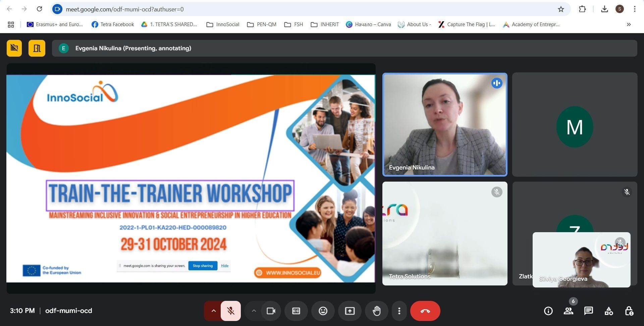Screen dimensions: 644x326
Task: Click the Evgenia Nikulina presenting banner
Action: pyautogui.click(x=344, y=48)
